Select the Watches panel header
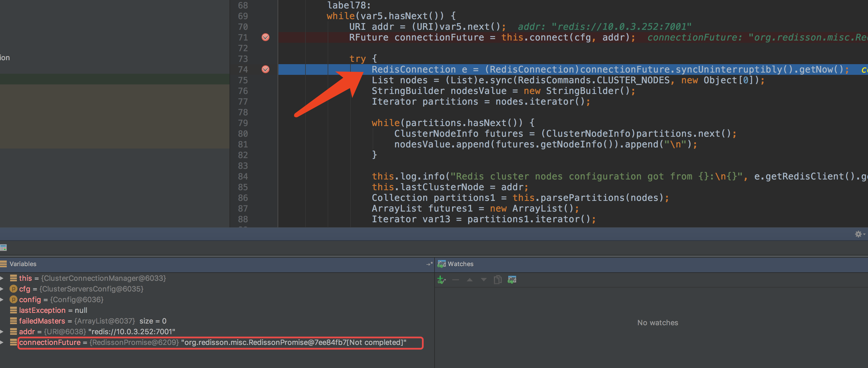Image resolution: width=868 pixels, height=368 pixels. 652,264
